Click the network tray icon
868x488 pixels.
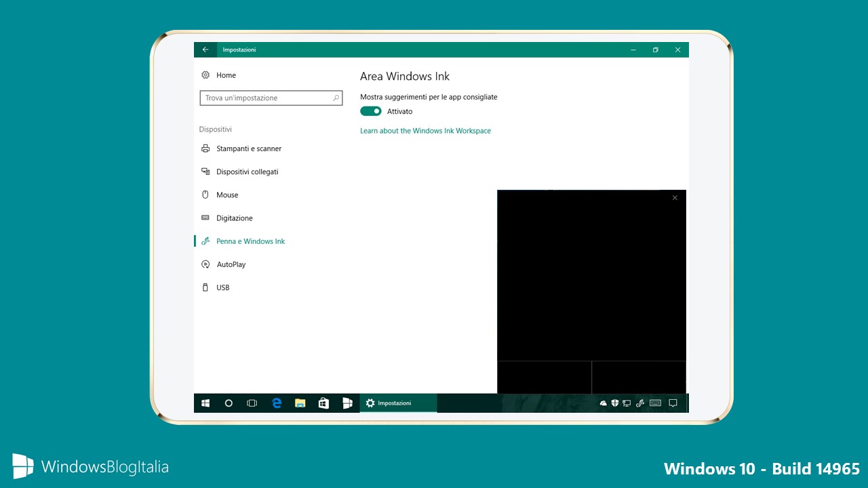[x=627, y=403]
